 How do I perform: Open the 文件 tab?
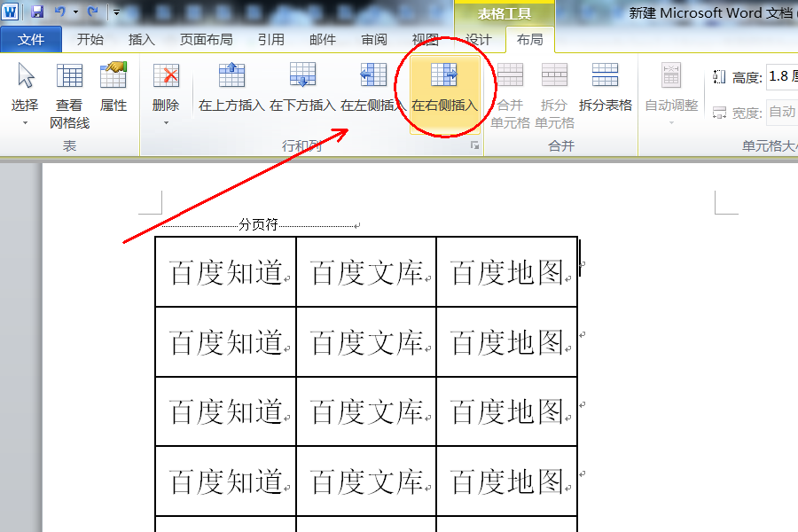tap(30, 39)
